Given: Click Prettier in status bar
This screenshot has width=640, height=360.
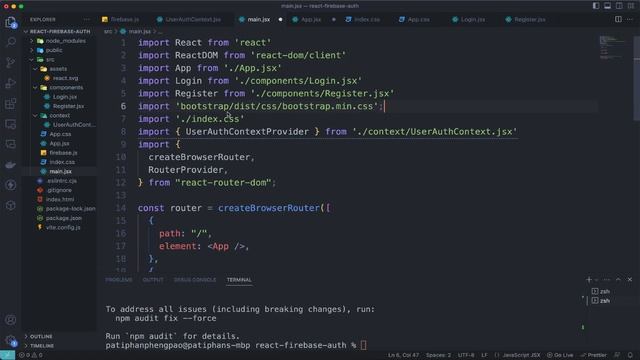Looking at the screenshot, I should click(593, 355).
